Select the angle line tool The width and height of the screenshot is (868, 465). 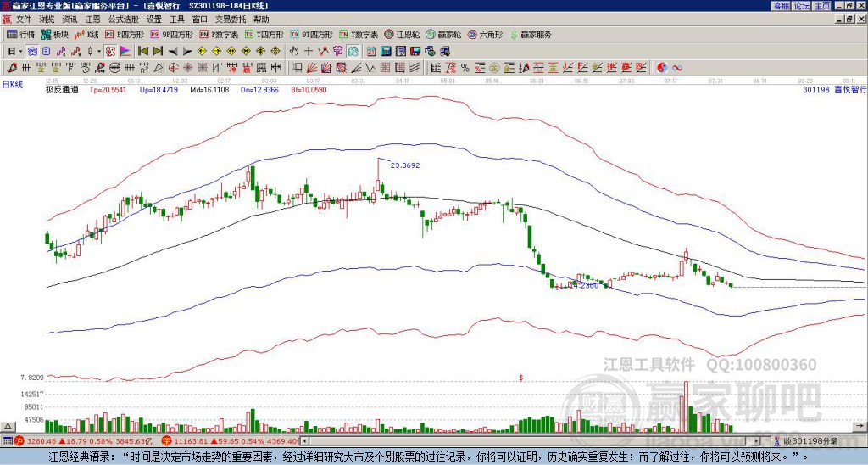(x=356, y=68)
